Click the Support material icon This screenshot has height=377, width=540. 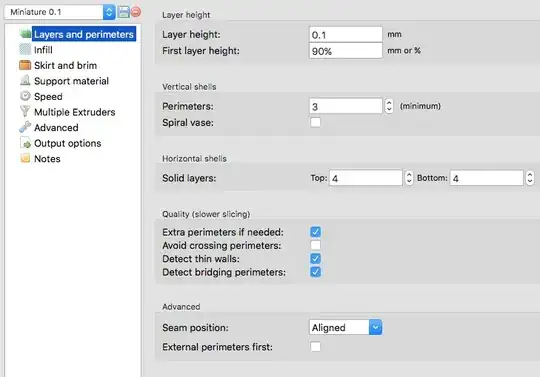click(x=25, y=81)
